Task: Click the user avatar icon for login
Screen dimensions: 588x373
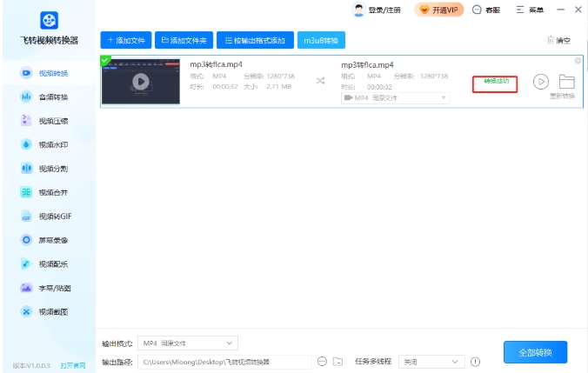Action: pyautogui.click(x=358, y=10)
